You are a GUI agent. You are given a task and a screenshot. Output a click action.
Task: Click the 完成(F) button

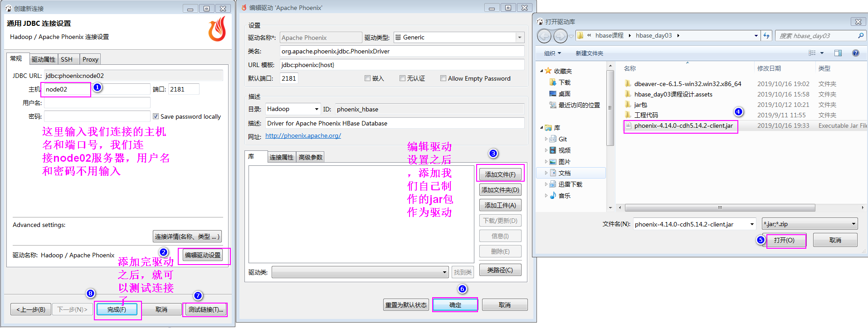(x=117, y=309)
